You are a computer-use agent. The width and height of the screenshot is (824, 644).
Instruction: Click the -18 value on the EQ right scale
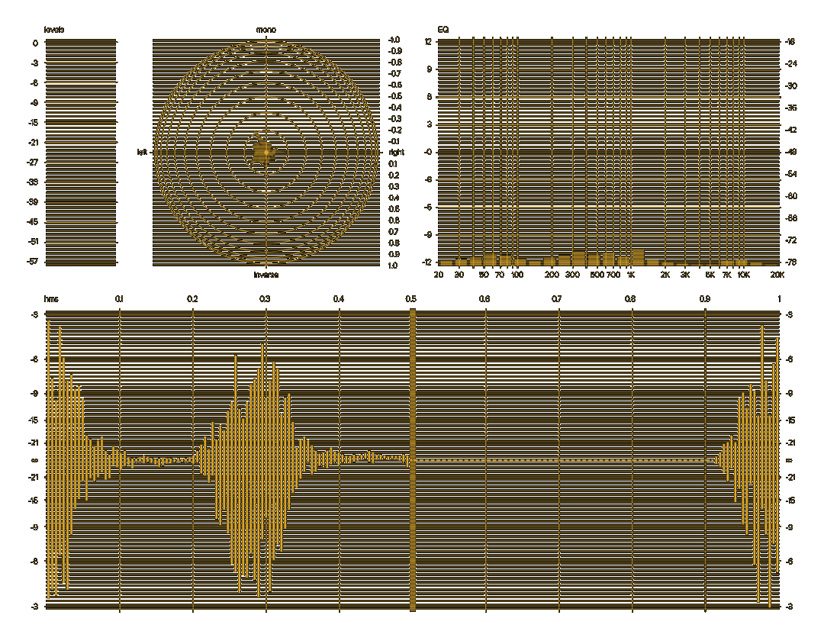click(791, 42)
